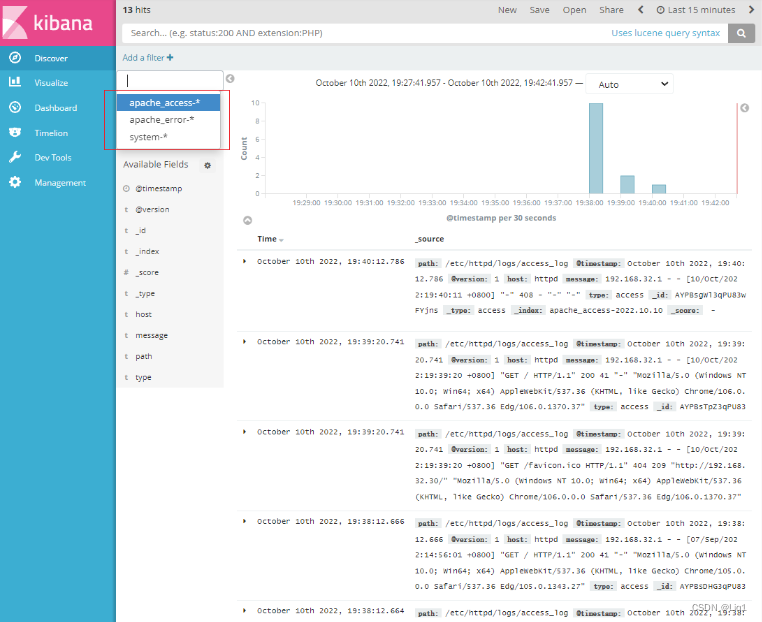Click the 13 hits counter
This screenshot has height=622, width=762.
point(137,10)
